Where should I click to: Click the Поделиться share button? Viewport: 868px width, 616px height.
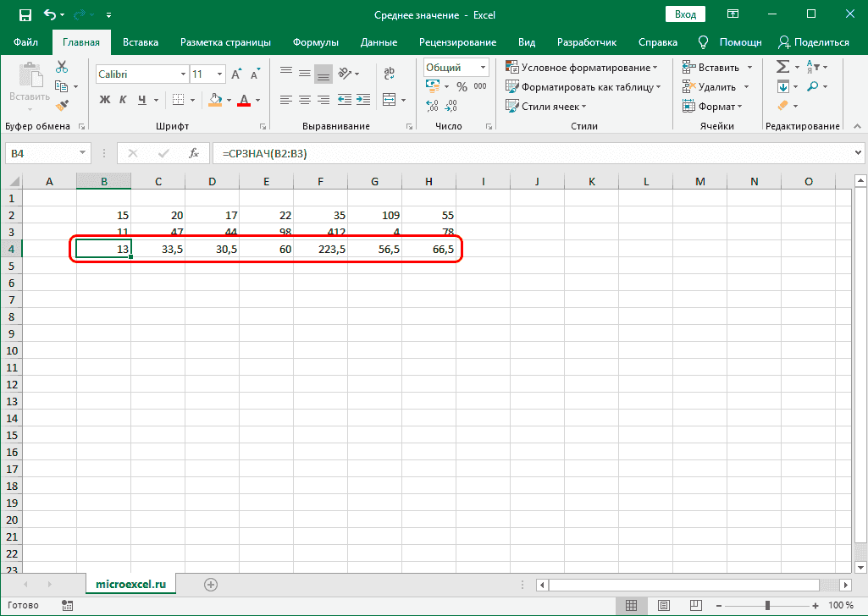coord(814,42)
